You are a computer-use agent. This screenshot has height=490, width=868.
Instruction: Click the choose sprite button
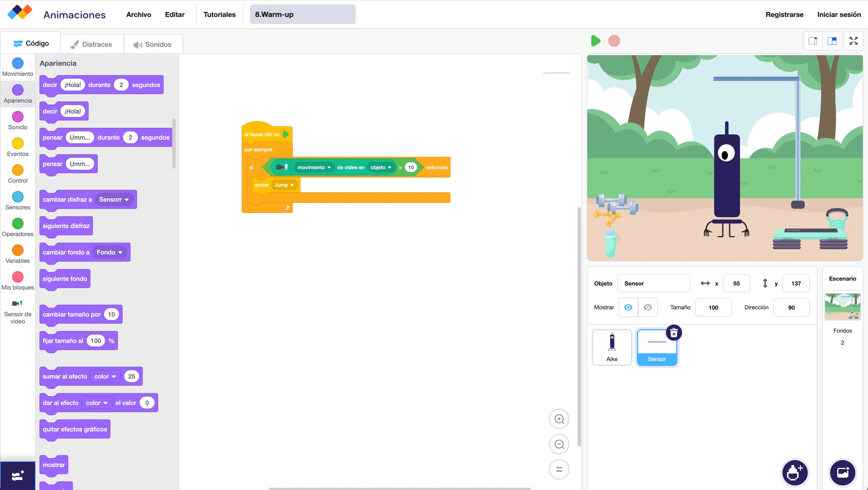tap(795, 472)
